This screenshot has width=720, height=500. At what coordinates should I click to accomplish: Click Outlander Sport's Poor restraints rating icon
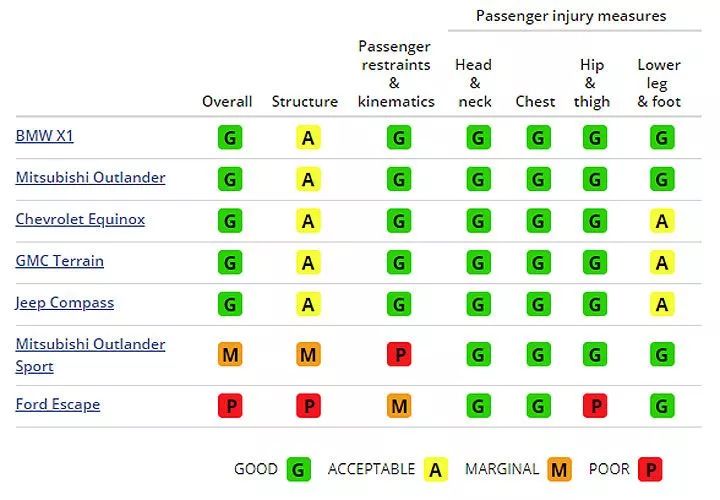pos(399,355)
